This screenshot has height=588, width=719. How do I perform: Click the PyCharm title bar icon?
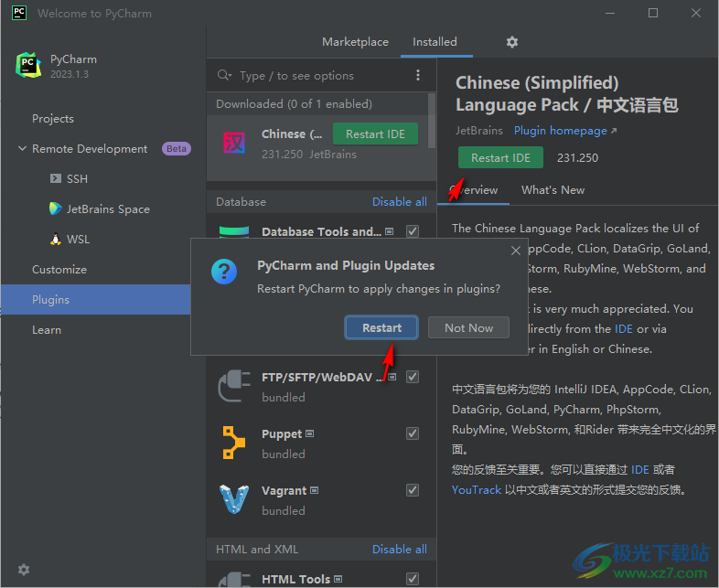[19, 13]
